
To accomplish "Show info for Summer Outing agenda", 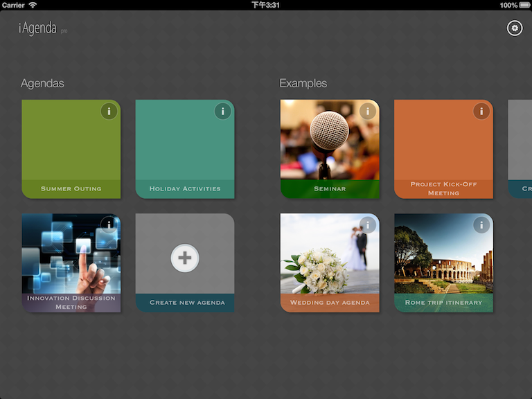I will pos(109,112).
